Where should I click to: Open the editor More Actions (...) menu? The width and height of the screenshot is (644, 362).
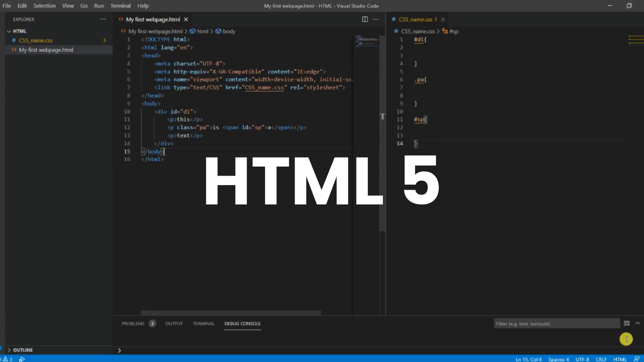[376, 19]
